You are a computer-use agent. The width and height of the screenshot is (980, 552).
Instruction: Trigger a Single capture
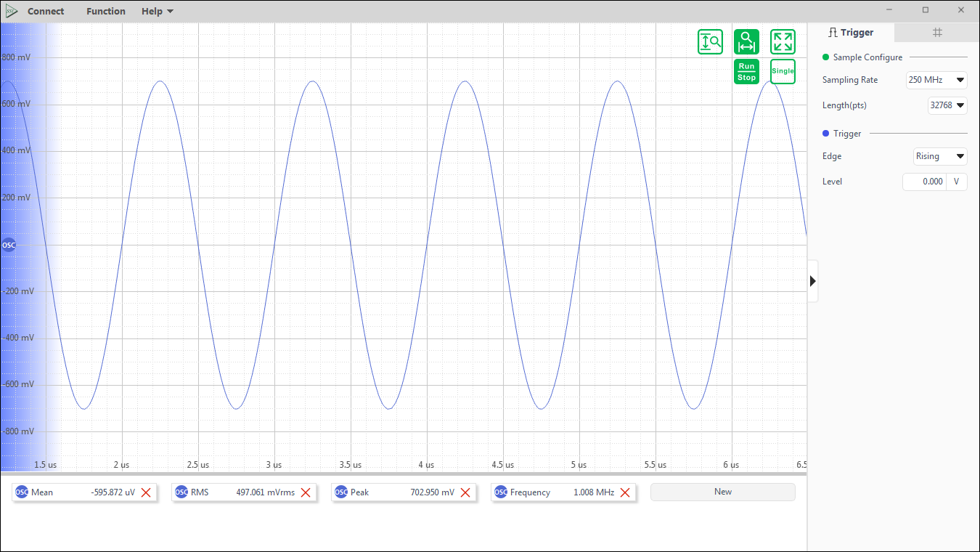click(783, 71)
